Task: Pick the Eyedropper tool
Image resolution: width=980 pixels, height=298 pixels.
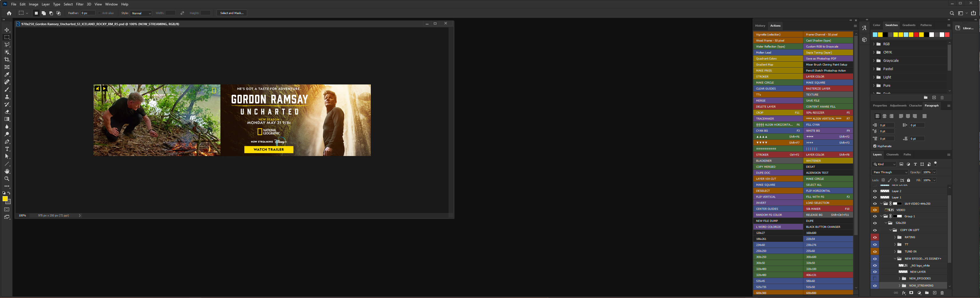Action: (7, 75)
